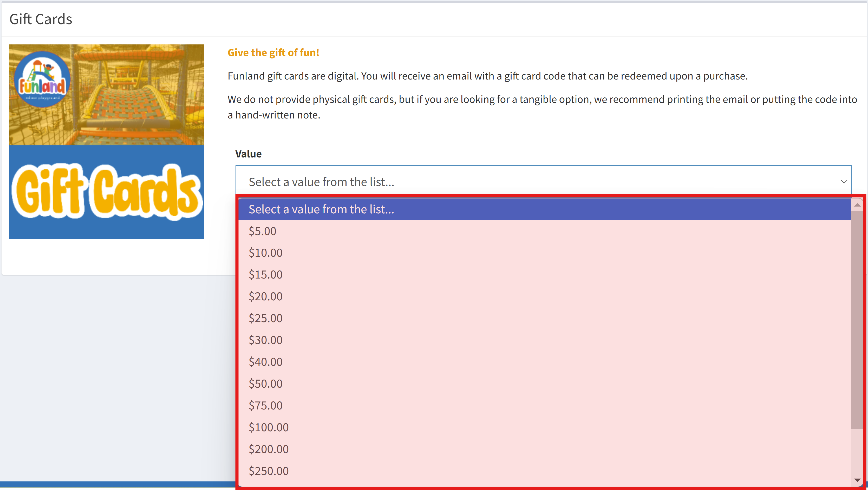The width and height of the screenshot is (868, 490).
Task: Choose the $25.00 gift card value
Action: [545, 318]
